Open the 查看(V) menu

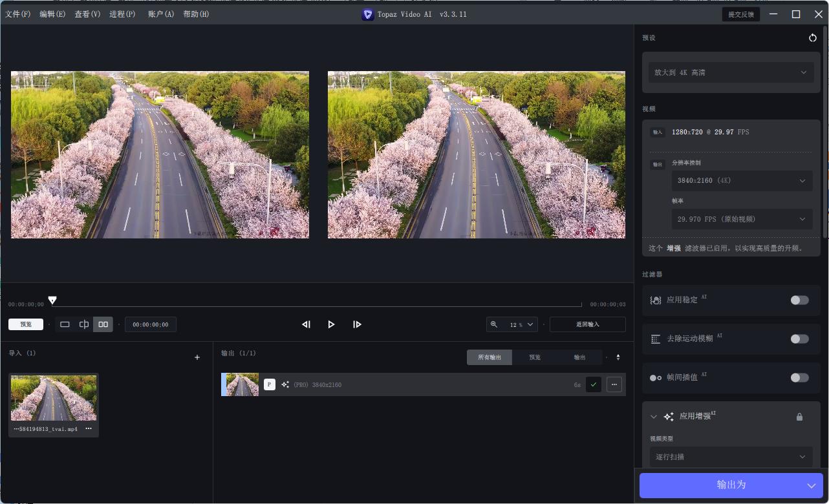click(87, 14)
